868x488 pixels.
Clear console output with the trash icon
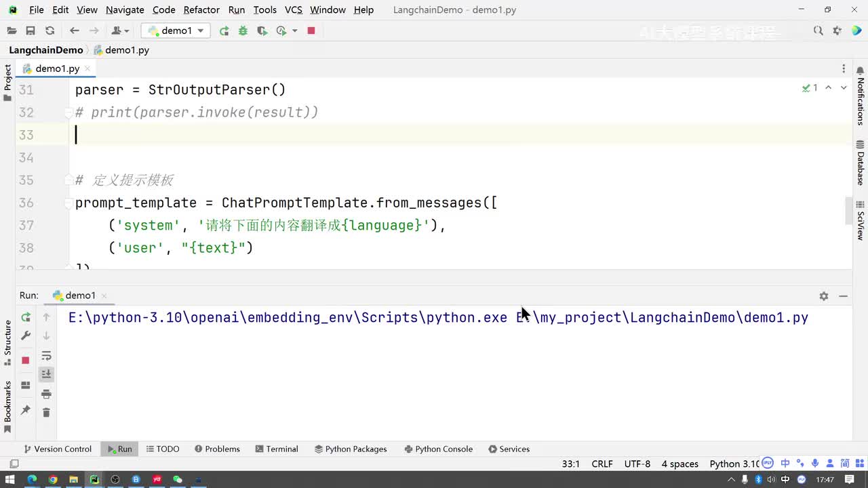click(x=46, y=412)
